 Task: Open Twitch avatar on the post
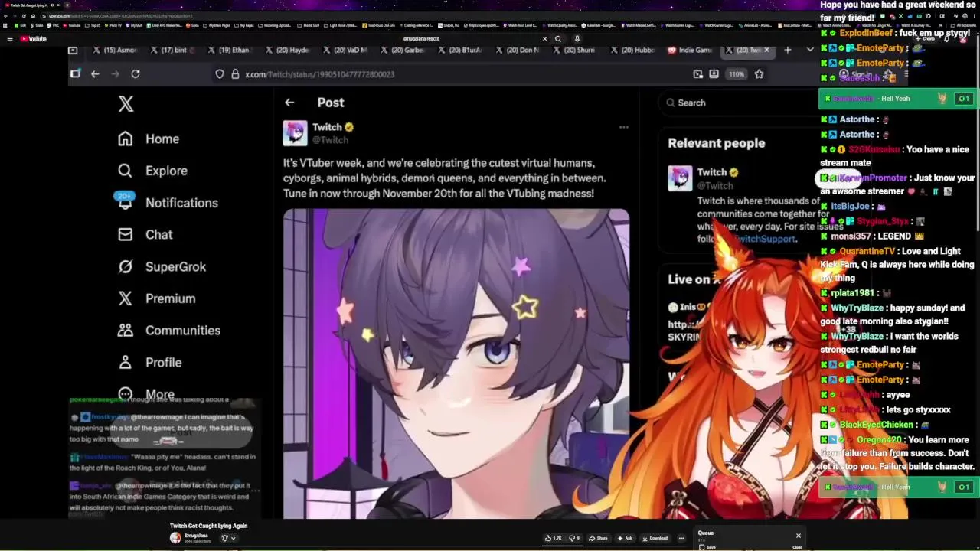pos(295,133)
